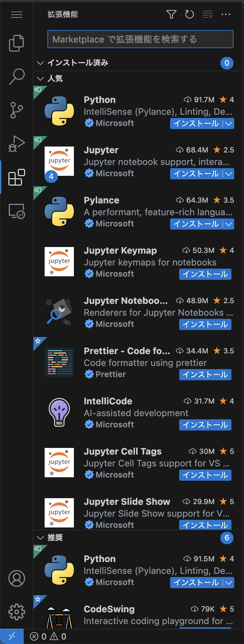
Task: Refresh the extensions list
Action: [190, 14]
